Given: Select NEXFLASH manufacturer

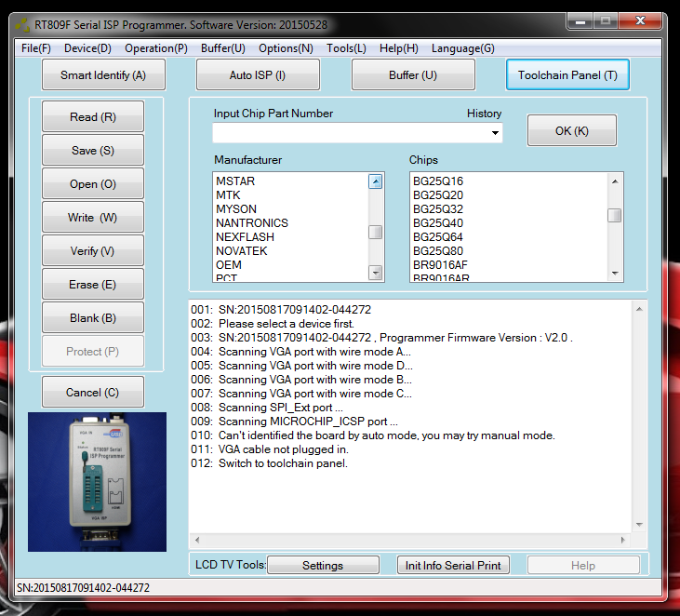Looking at the screenshot, I should (x=245, y=237).
